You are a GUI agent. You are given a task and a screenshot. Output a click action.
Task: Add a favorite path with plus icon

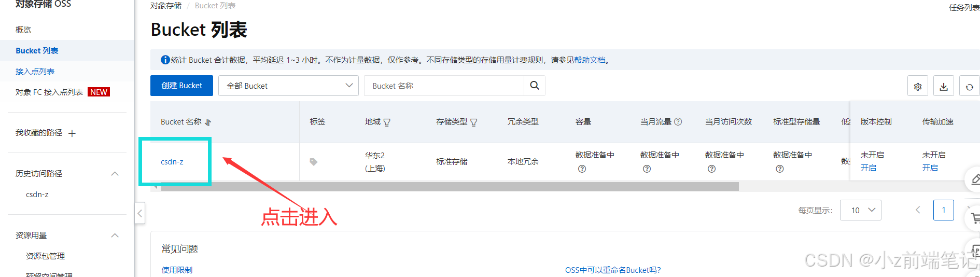[72, 133]
